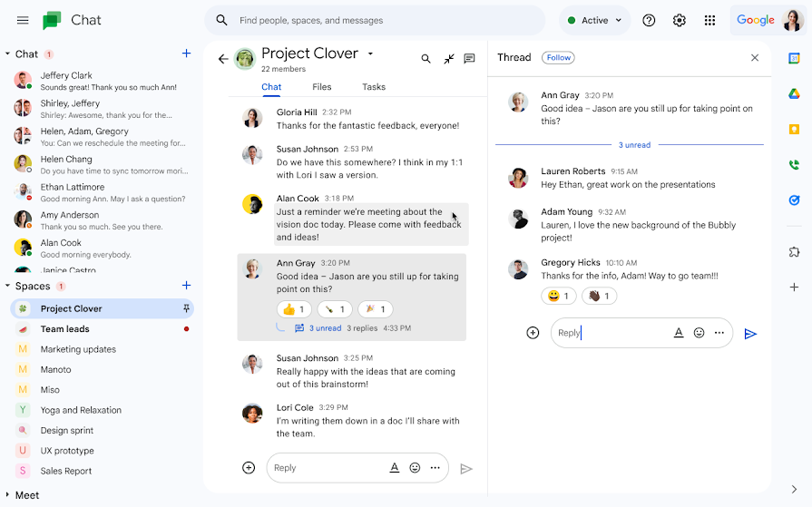Open the chat with Ethan Lattimore

102,192
